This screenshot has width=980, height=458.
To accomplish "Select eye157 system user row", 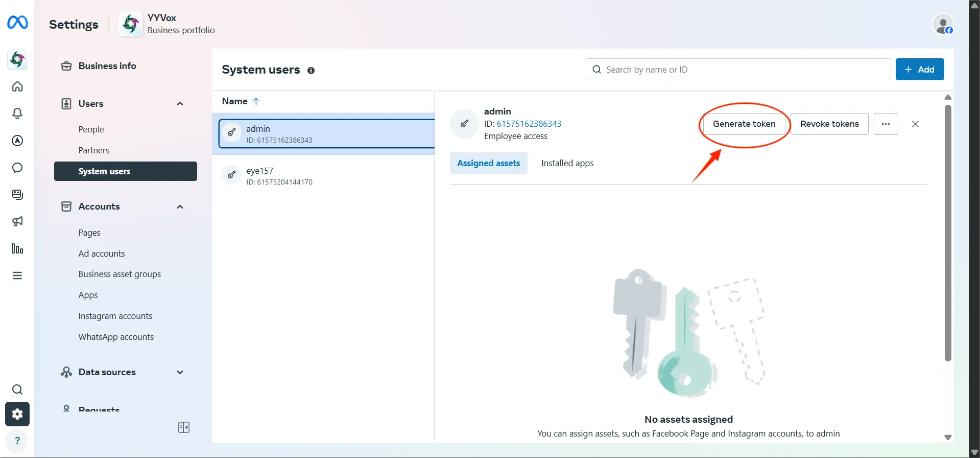I will point(323,175).
